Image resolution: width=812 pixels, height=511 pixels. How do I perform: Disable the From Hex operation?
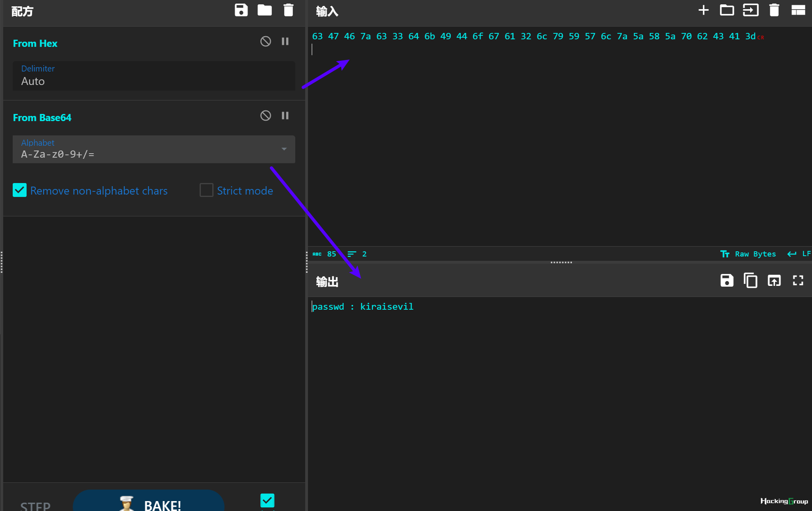266,41
